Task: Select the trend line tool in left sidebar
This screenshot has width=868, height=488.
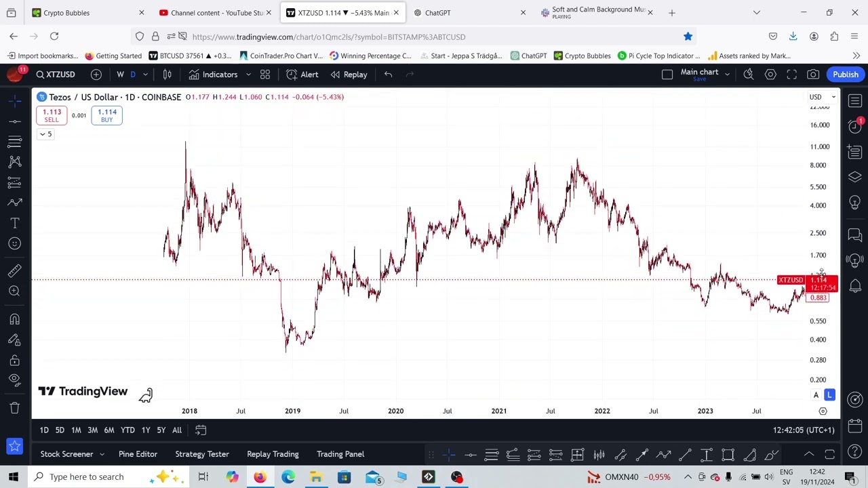Action: (x=15, y=121)
